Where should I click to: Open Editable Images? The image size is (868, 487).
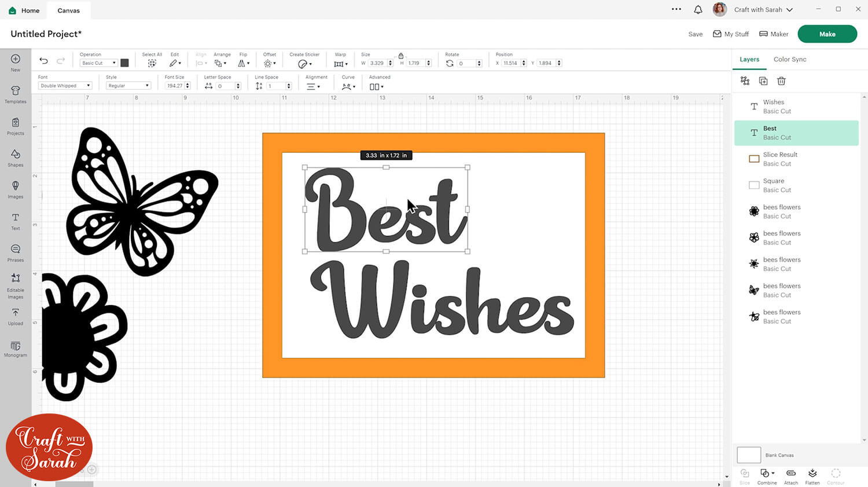(x=16, y=286)
